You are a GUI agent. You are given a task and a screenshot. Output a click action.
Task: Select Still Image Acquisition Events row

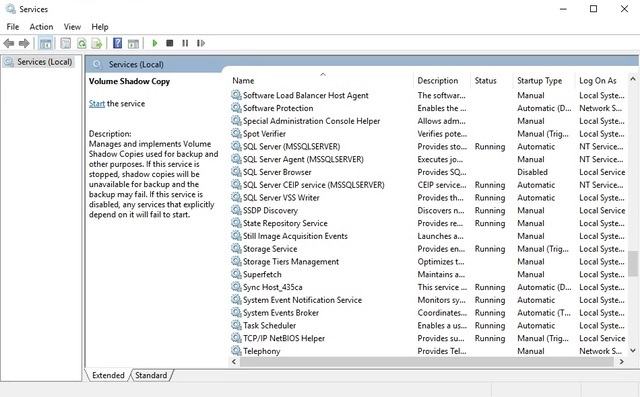tap(429, 236)
